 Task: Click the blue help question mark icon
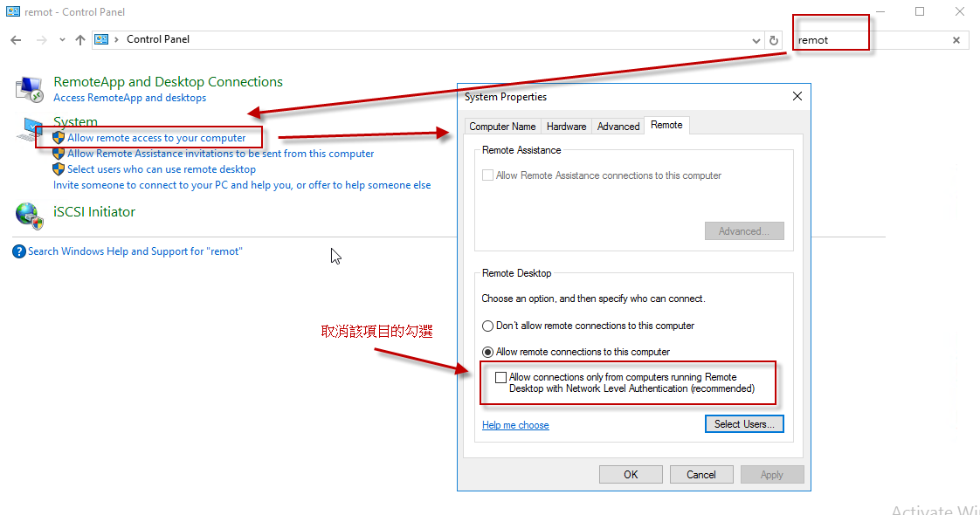(x=19, y=251)
